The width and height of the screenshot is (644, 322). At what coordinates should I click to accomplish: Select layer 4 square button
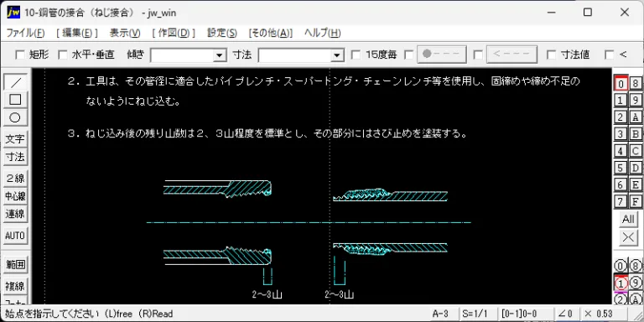pyautogui.click(x=621, y=151)
